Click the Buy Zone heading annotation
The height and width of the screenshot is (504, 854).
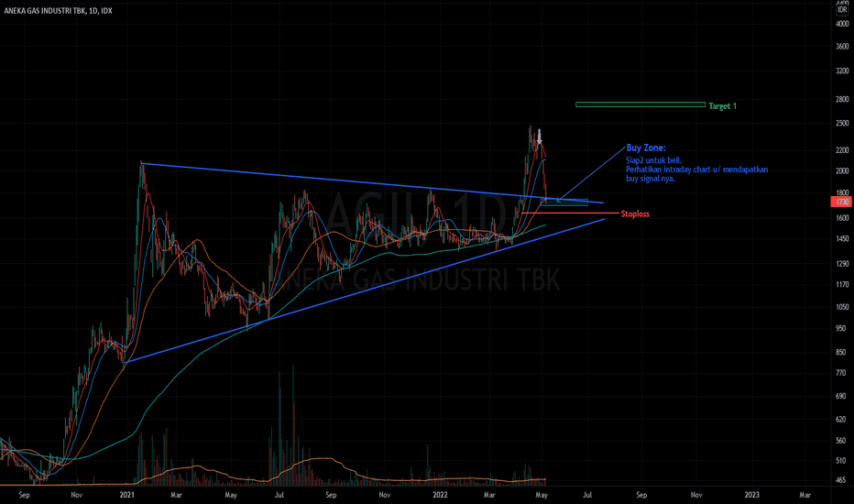pos(646,148)
